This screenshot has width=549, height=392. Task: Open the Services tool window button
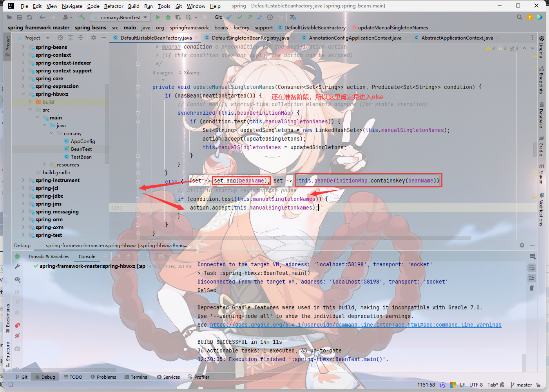coord(169,377)
